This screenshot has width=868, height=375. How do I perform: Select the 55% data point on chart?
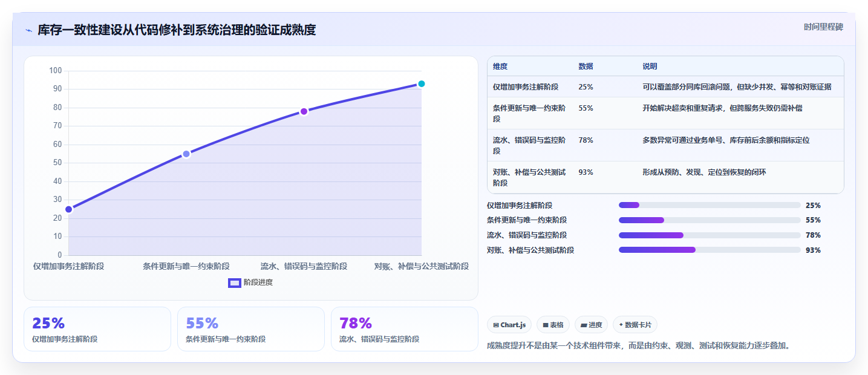click(186, 154)
